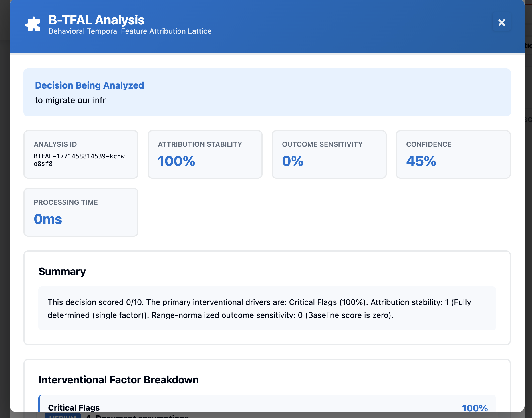Select the 'B-TFAL Analysis' title text
Viewport: 532px width, 418px height.
[x=97, y=20]
